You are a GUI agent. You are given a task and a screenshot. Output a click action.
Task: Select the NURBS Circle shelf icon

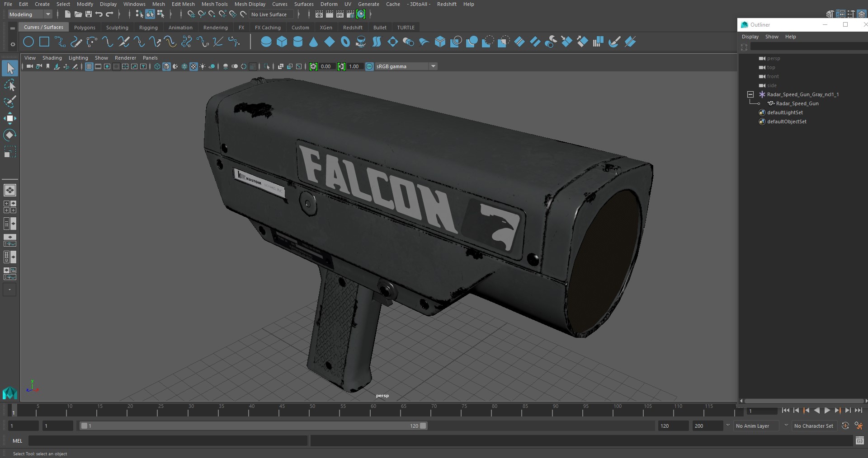click(28, 42)
